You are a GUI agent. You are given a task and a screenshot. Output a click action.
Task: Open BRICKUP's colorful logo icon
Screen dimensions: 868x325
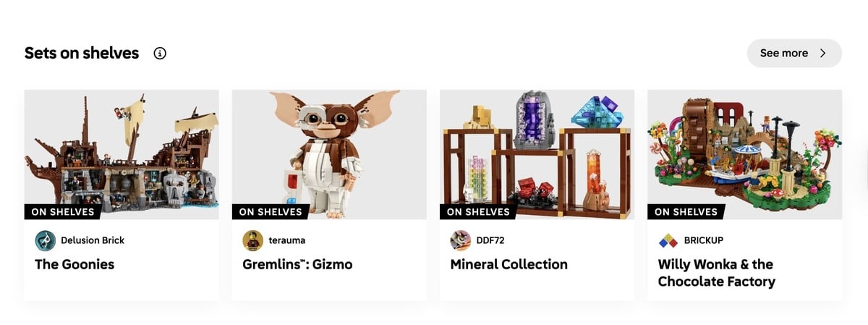tap(668, 240)
